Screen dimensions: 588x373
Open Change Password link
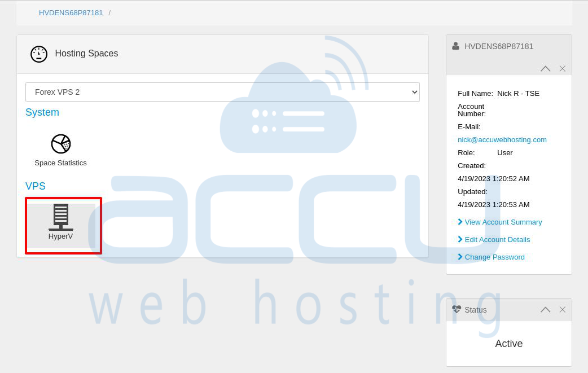pos(495,257)
